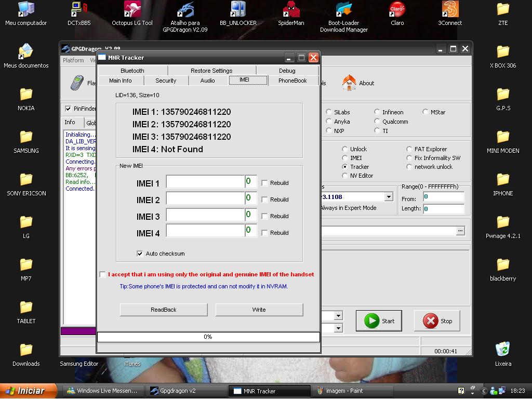This screenshot has width=532, height=399.
Task: Open Meu computador icon
Action: pyautogui.click(x=26, y=14)
